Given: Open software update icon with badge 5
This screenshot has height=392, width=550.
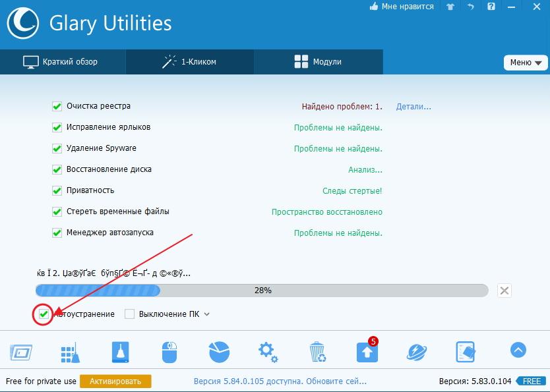Looking at the screenshot, I should click(367, 350).
